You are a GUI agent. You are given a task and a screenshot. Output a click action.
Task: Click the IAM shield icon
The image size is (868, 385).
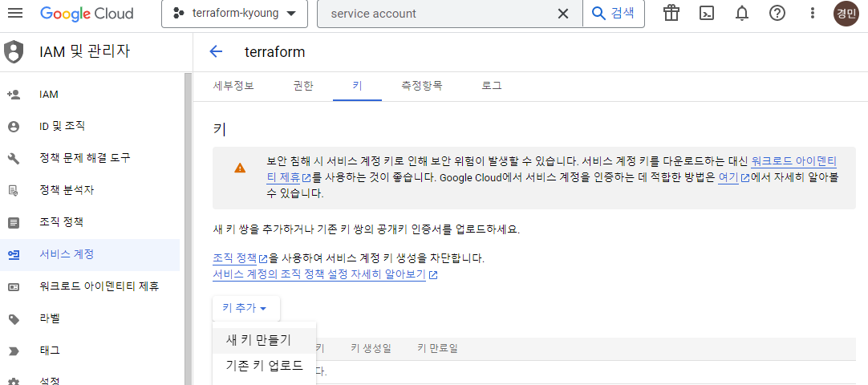(x=14, y=52)
